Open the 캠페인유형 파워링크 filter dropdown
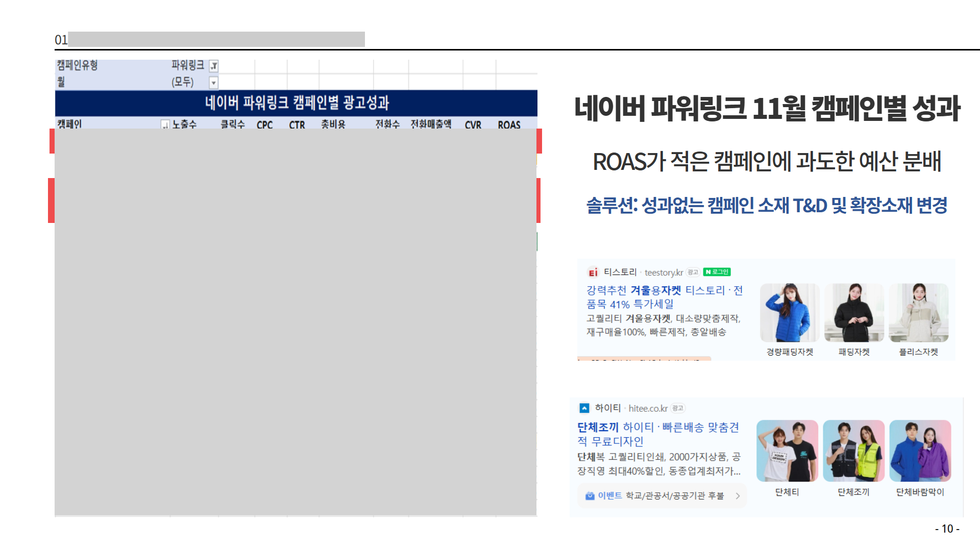The height and width of the screenshot is (551, 980). pyautogui.click(x=214, y=66)
